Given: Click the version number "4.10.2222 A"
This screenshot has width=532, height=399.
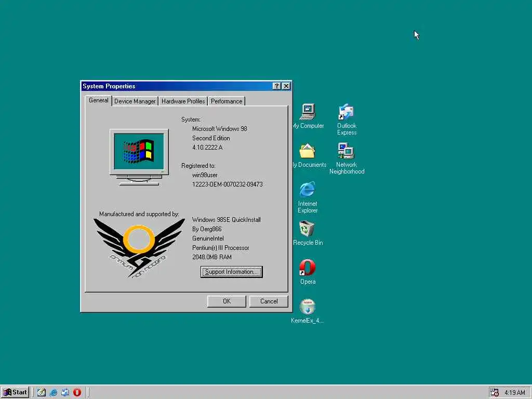Looking at the screenshot, I should 207,147.
